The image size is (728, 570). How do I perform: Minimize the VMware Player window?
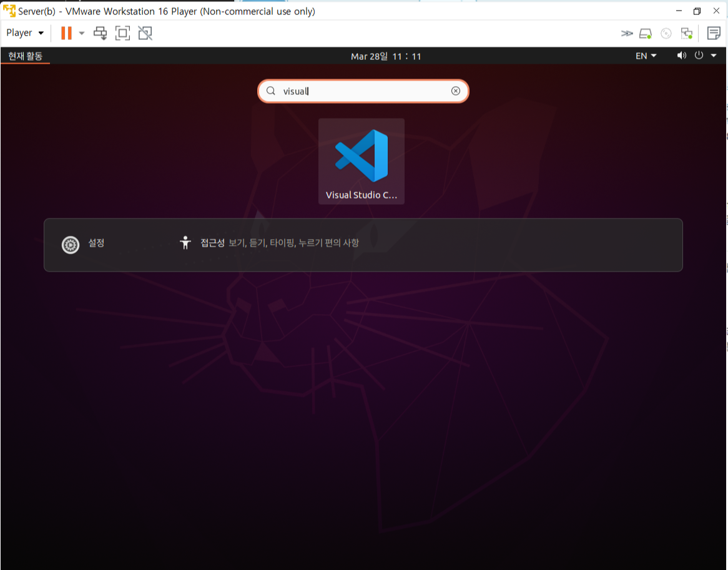pyautogui.click(x=679, y=11)
